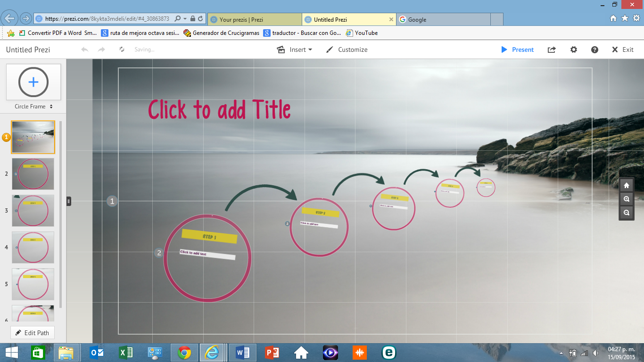644x362 pixels.
Task: Click the redo arrow
Action: pyautogui.click(x=100, y=49)
